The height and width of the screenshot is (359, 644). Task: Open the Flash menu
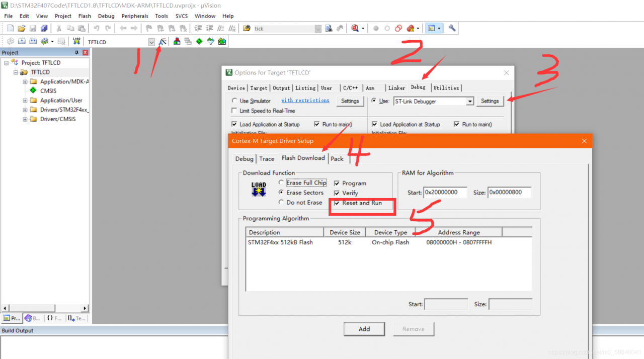tap(85, 16)
